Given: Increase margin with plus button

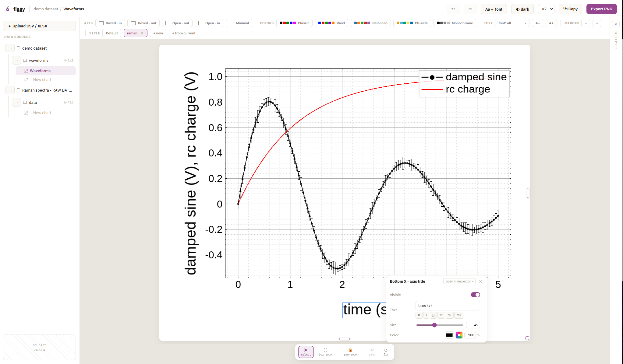Looking at the screenshot, I should point(597,23).
